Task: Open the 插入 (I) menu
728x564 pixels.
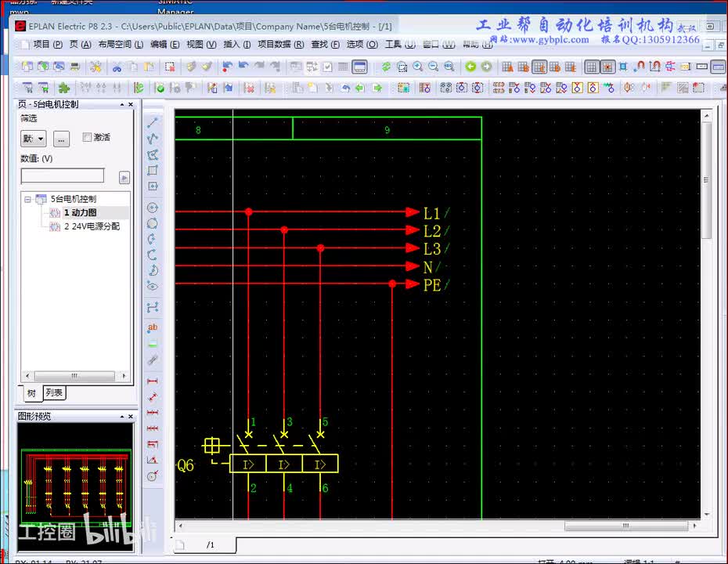Action: coord(236,45)
